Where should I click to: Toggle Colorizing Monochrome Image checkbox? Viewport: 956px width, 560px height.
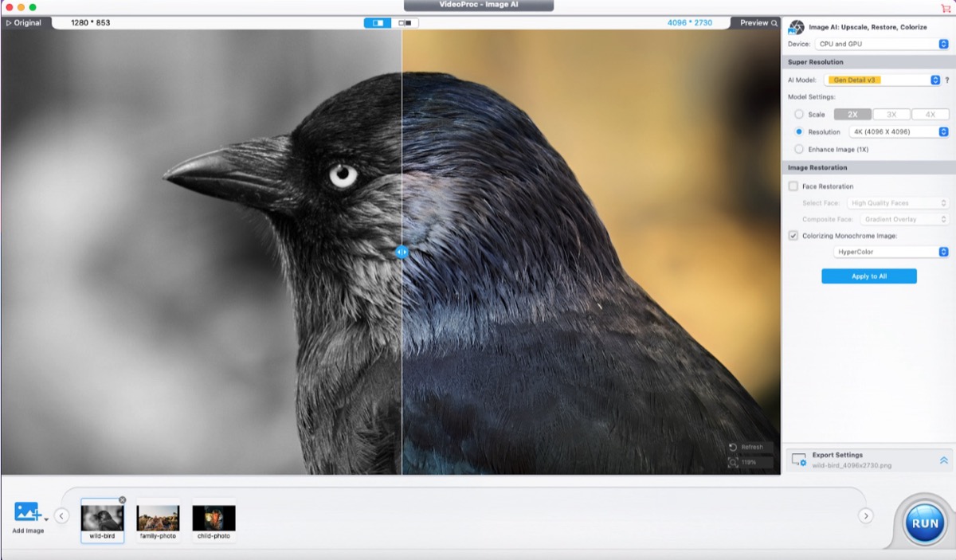tap(793, 236)
